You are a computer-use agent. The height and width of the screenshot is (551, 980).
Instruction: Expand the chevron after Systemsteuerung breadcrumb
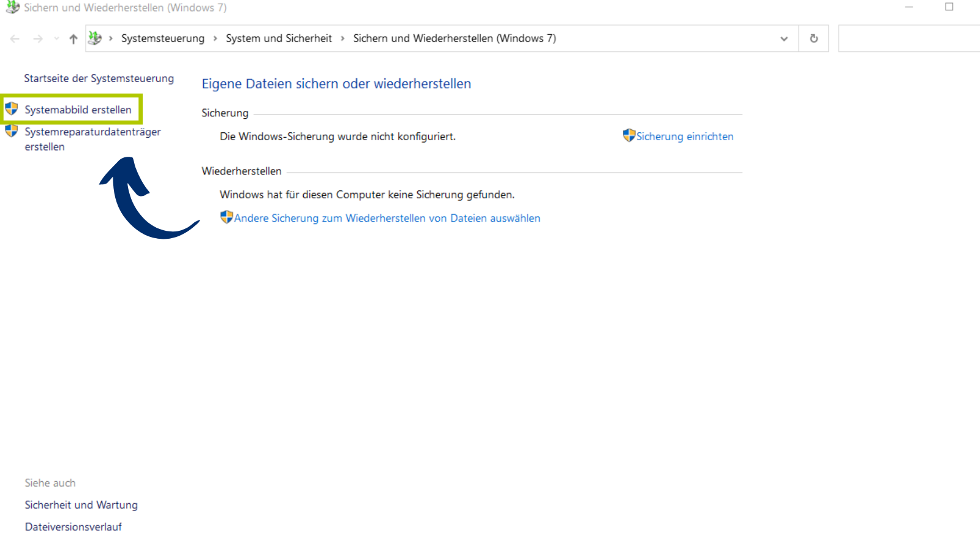(215, 39)
